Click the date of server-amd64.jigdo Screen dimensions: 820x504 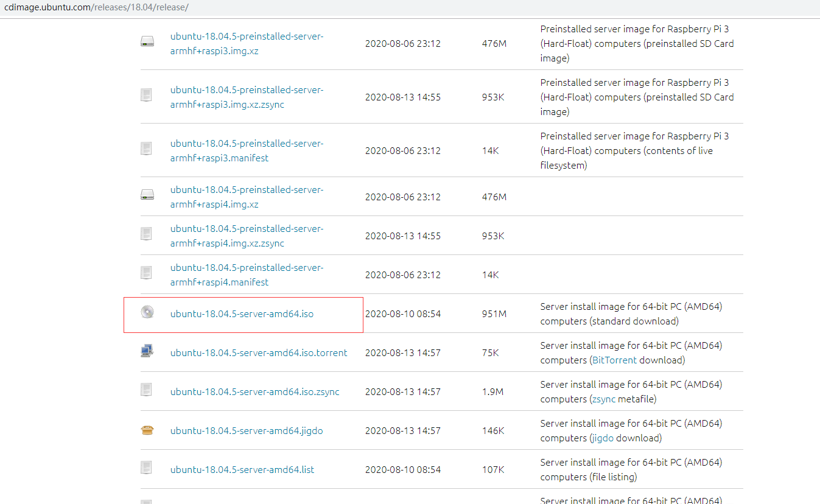click(403, 431)
